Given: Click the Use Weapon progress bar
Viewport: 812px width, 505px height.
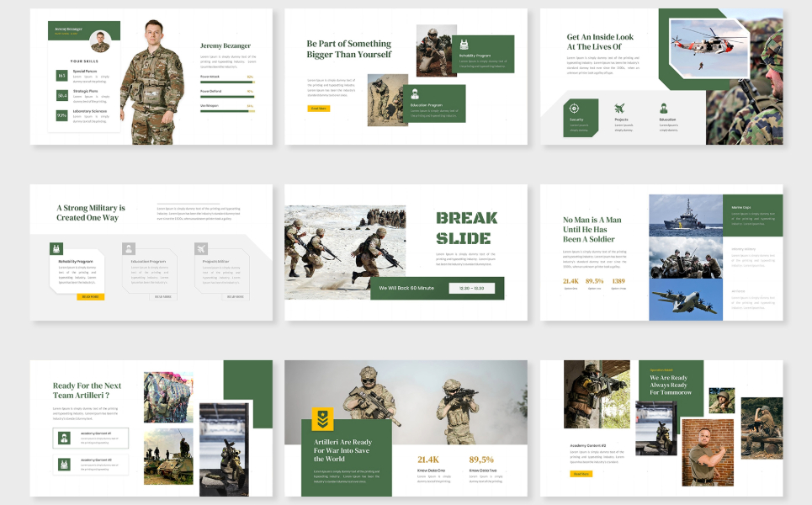Looking at the screenshot, I should pyautogui.click(x=226, y=110).
